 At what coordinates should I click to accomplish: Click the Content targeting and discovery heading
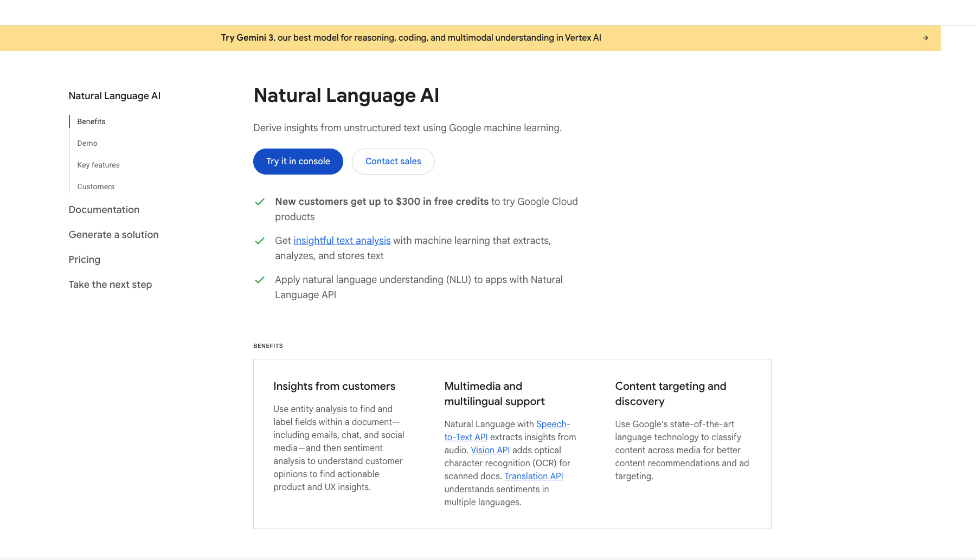pos(671,394)
